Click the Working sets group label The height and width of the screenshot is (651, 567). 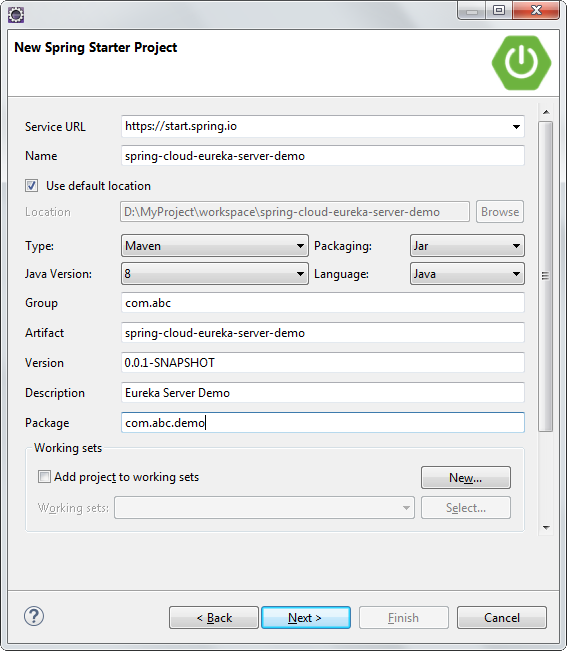point(68,448)
